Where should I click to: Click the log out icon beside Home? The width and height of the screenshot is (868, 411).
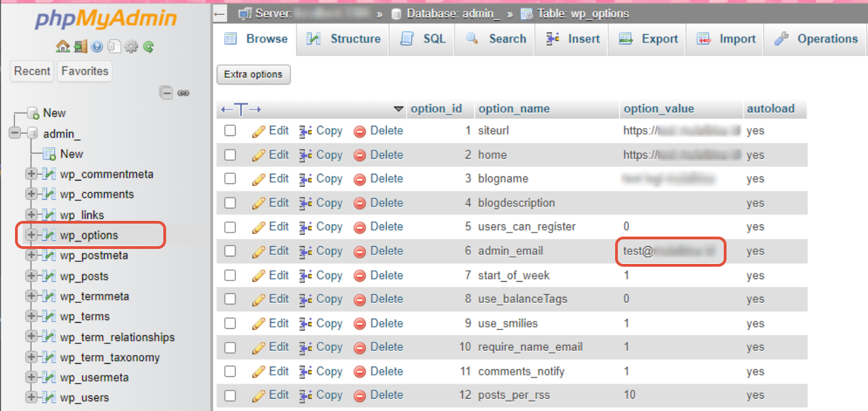[x=80, y=47]
